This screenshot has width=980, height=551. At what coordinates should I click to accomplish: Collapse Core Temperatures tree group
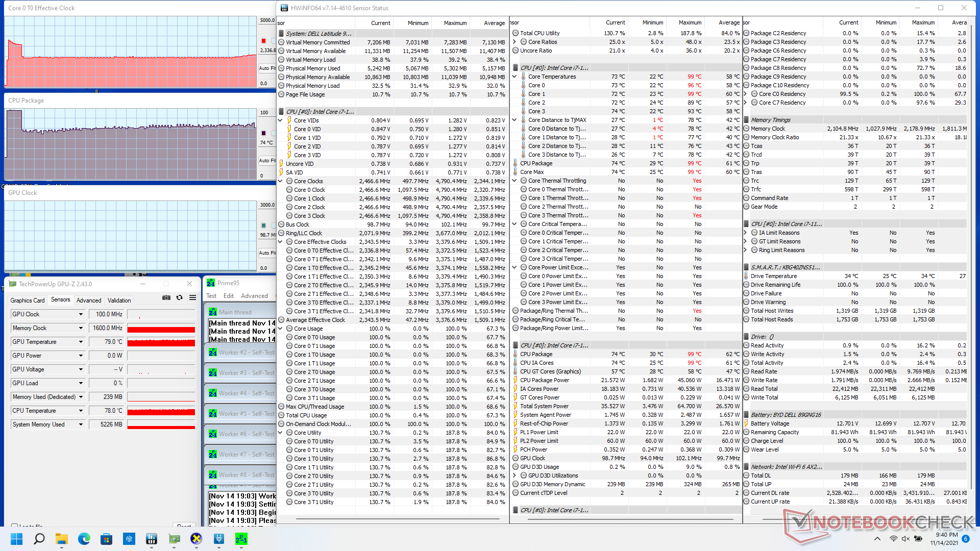click(x=514, y=77)
